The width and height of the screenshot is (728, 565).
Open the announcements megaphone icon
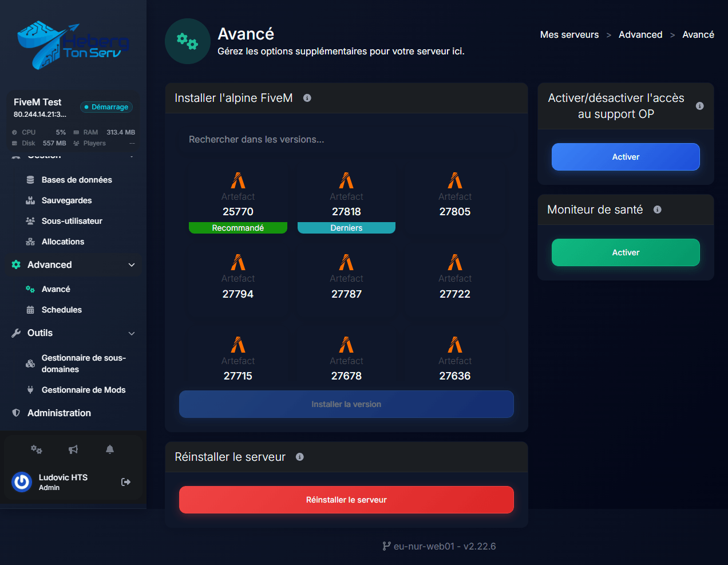tap(73, 449)
